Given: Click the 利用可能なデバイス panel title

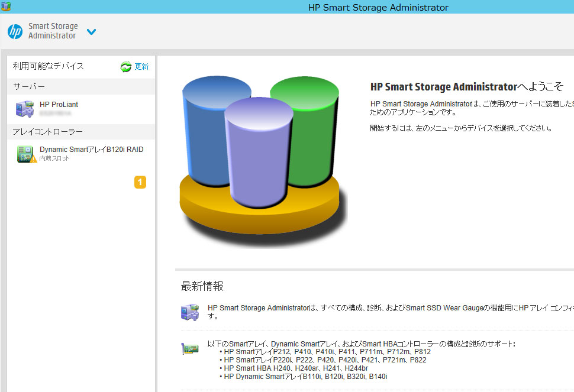Looking at the screenshot, I should click(x=49, y=66).
